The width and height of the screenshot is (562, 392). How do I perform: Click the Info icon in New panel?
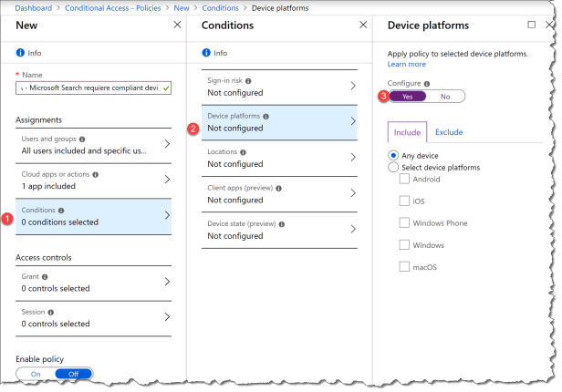[x=20, y=53]
